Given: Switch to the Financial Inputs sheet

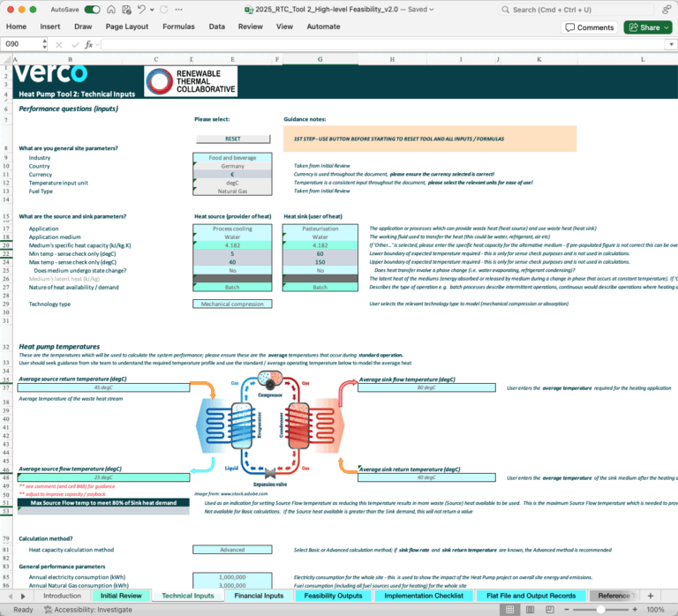Looking at the screenshot, I should coord(259,596).
